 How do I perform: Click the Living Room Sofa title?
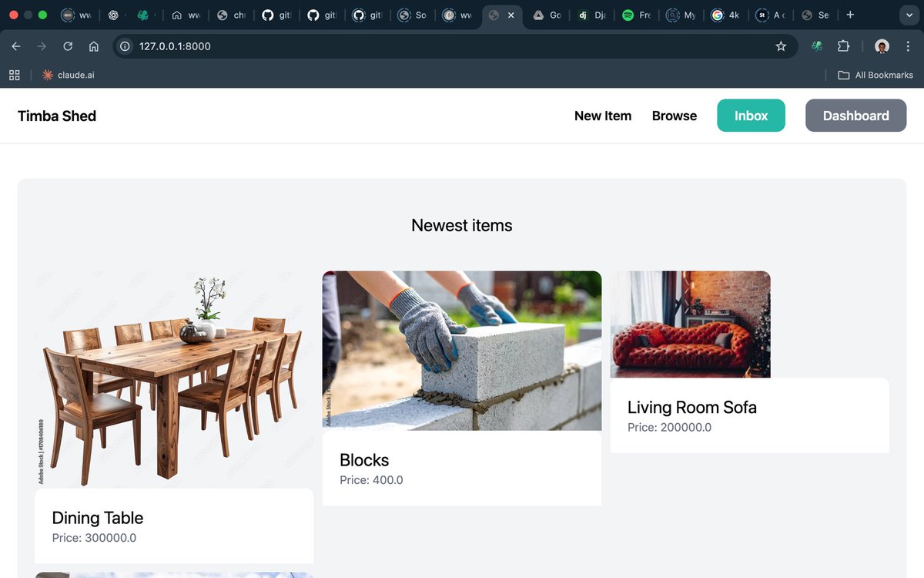coord(692,408)
